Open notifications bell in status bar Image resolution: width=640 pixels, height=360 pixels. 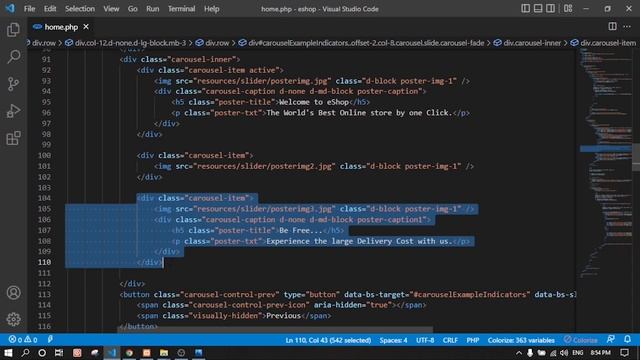(627, 339)
